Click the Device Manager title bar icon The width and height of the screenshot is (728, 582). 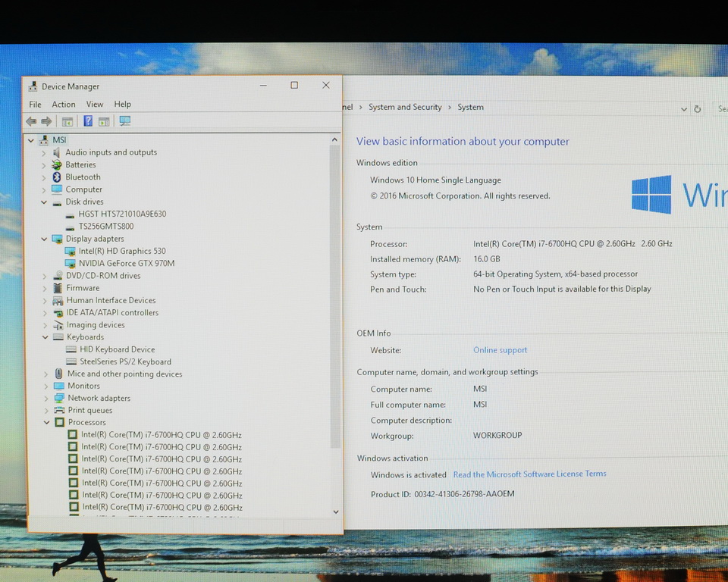(33, 86)
